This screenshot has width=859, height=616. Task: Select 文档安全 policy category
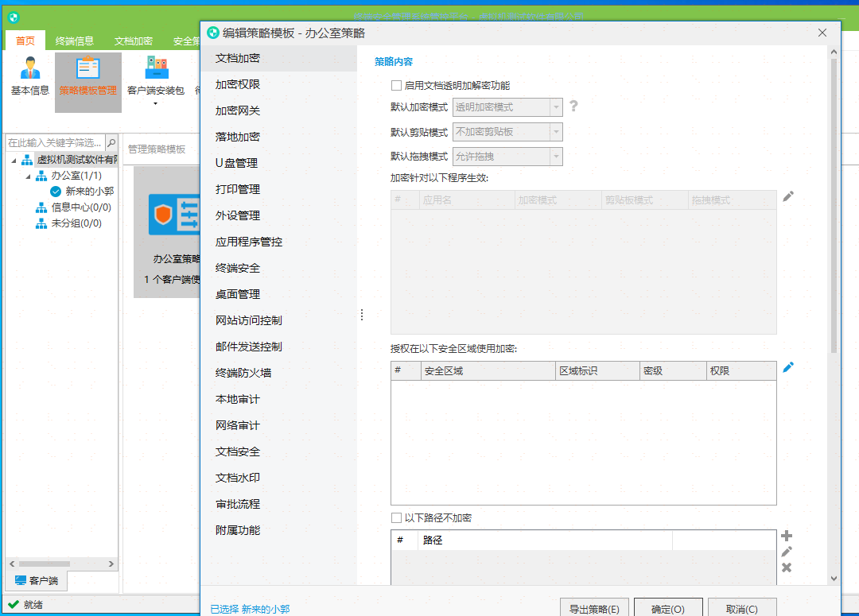tap(279, 451)
